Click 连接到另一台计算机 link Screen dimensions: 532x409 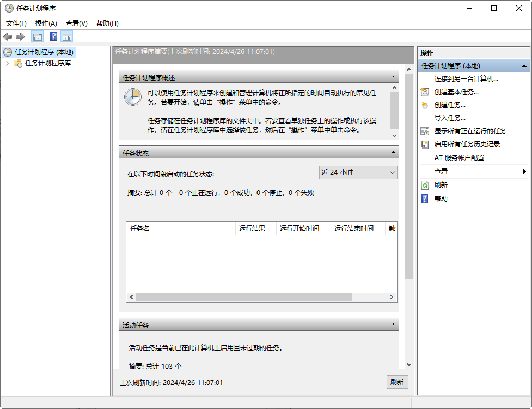click(x=466, y=78)
